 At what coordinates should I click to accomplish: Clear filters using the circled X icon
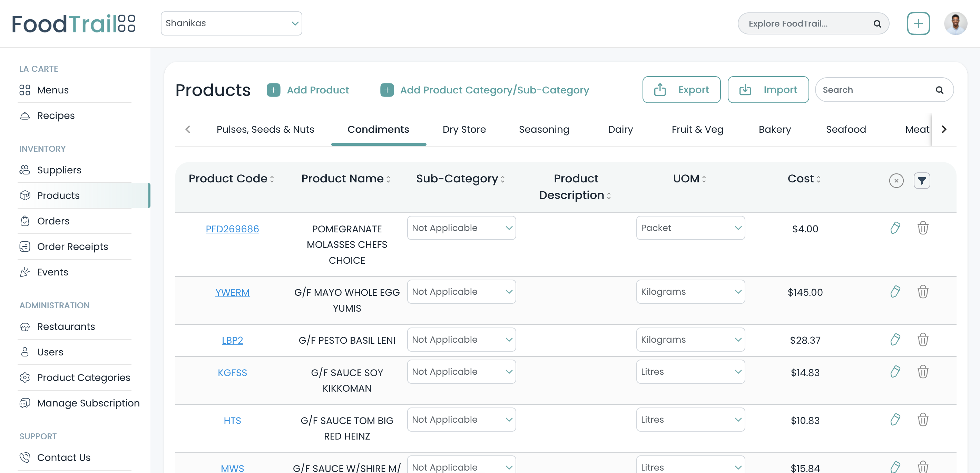pos(896,181)
